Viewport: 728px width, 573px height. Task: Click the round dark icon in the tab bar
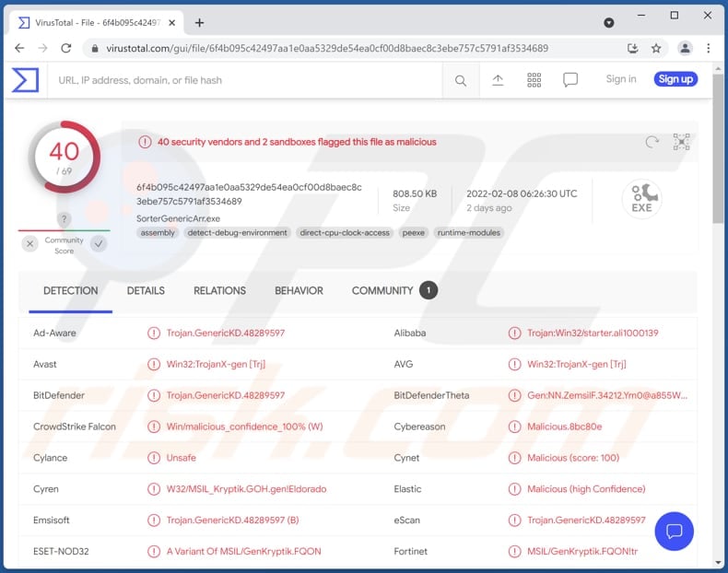click(x=609, y=23)
